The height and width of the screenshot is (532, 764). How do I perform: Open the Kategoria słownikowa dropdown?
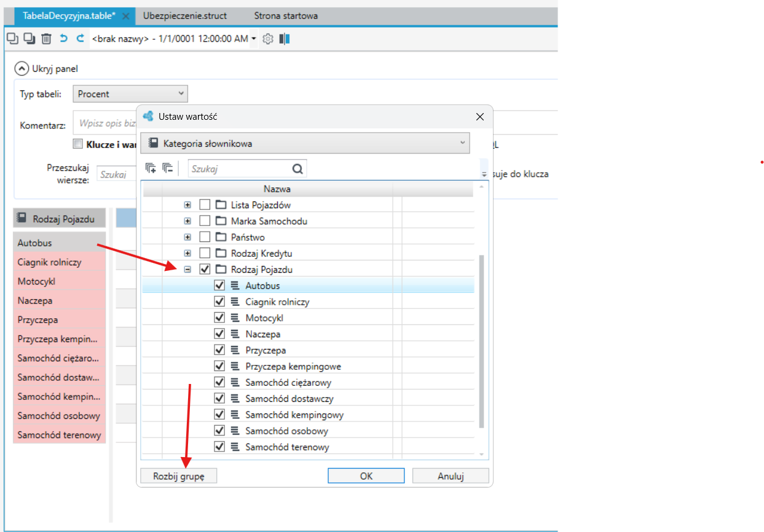coord(305,143)
